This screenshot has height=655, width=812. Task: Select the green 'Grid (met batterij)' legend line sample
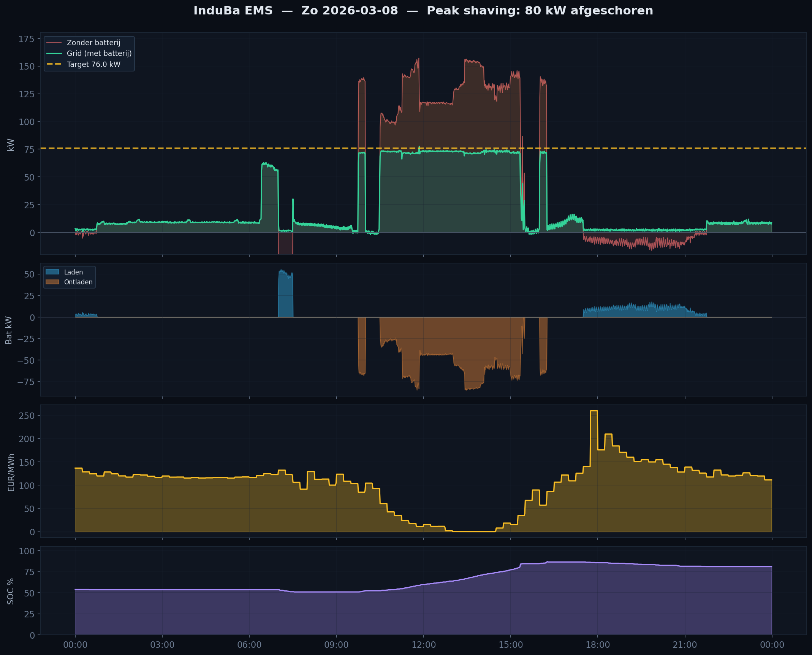[x=54, y=53]
